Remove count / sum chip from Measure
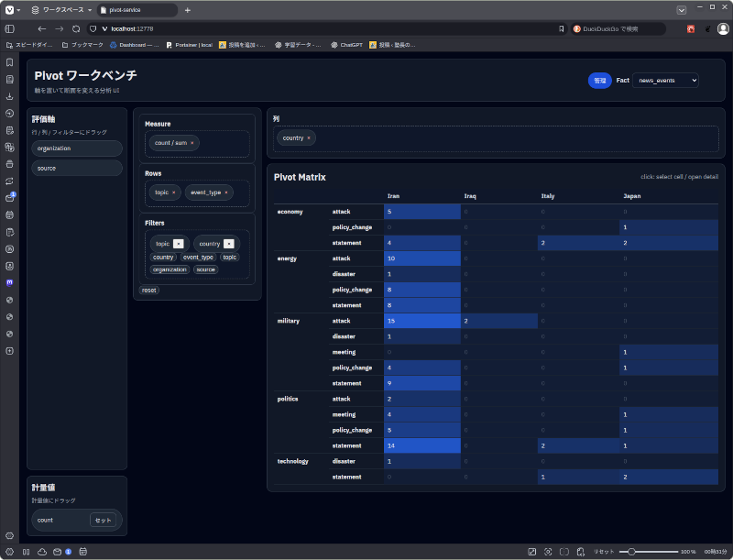This screenshot has height=560, width=733. coord(191,143)
